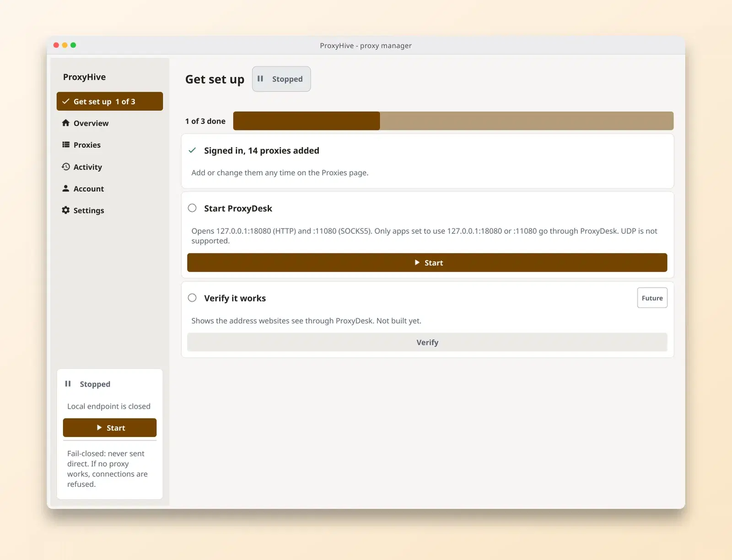
Task: Click the Start button in the sidebar status card
Action: [x=110, y=428]
